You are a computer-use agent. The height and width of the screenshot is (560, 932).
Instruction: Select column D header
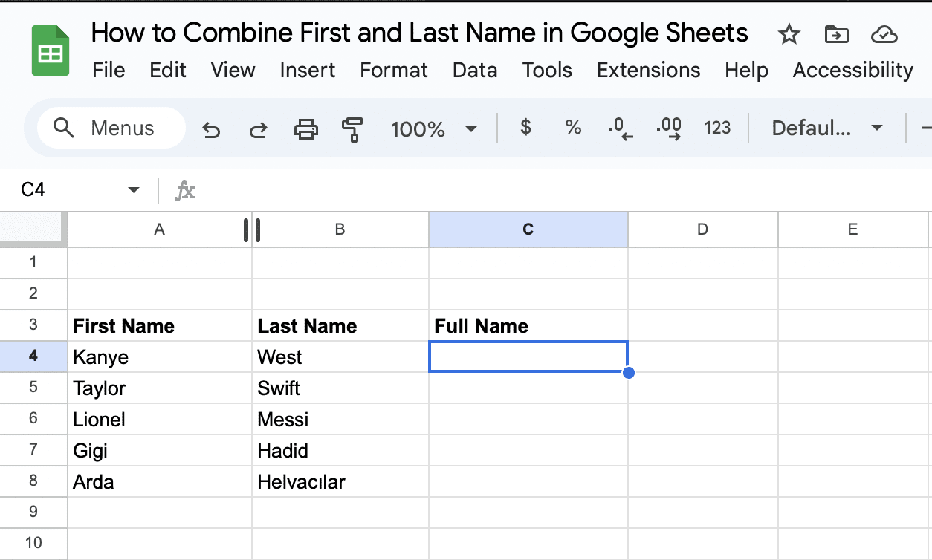pyautogui.click(x=702, y=229)
